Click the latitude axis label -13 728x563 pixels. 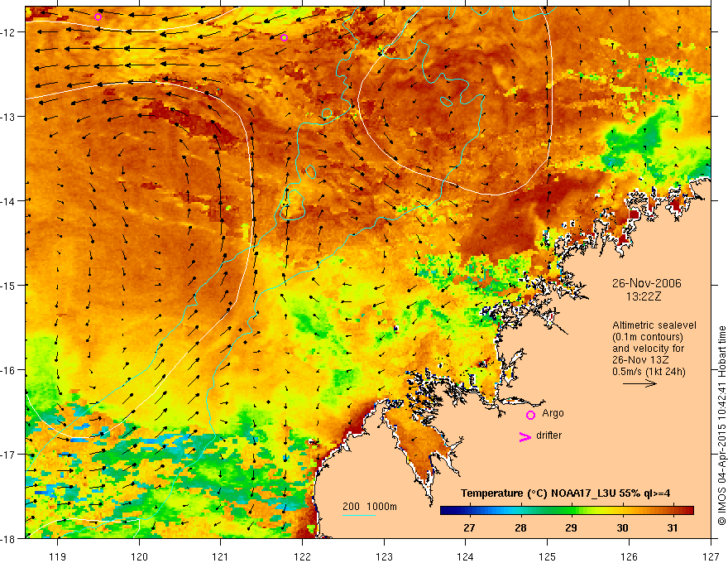pos(8,116)
